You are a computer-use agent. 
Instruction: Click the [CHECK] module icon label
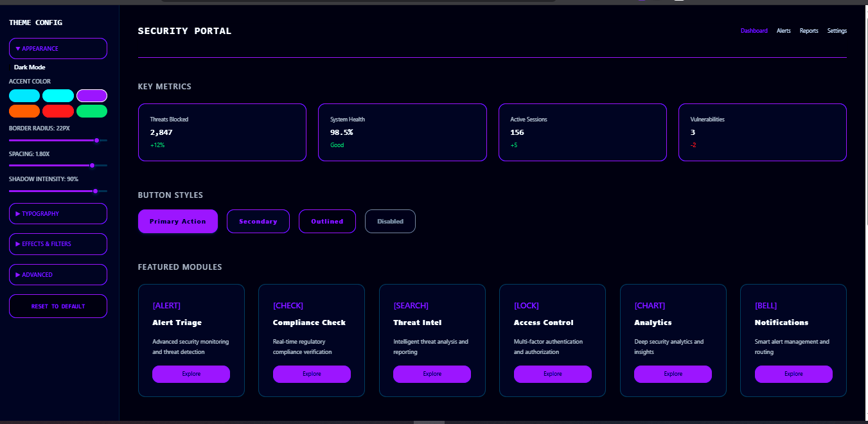[288, 306]
